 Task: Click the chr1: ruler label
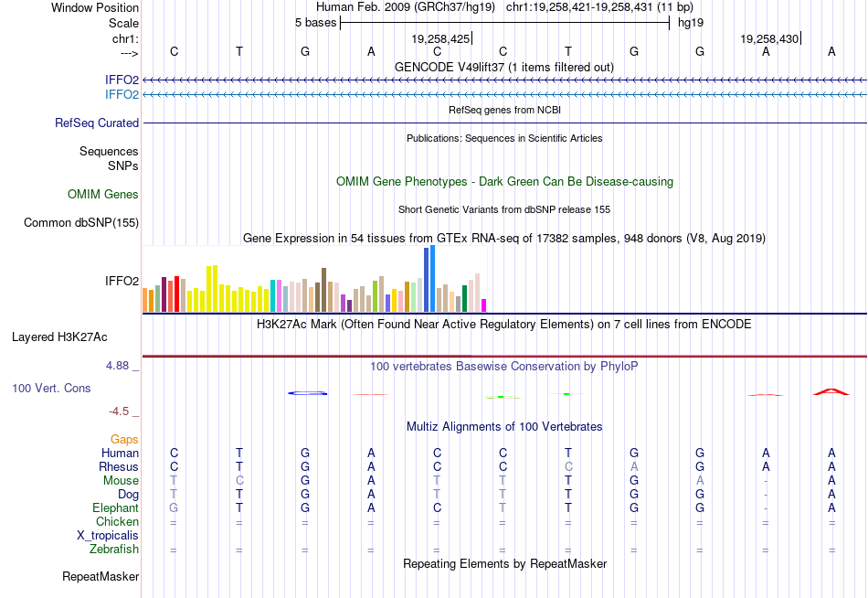[126, 38]
